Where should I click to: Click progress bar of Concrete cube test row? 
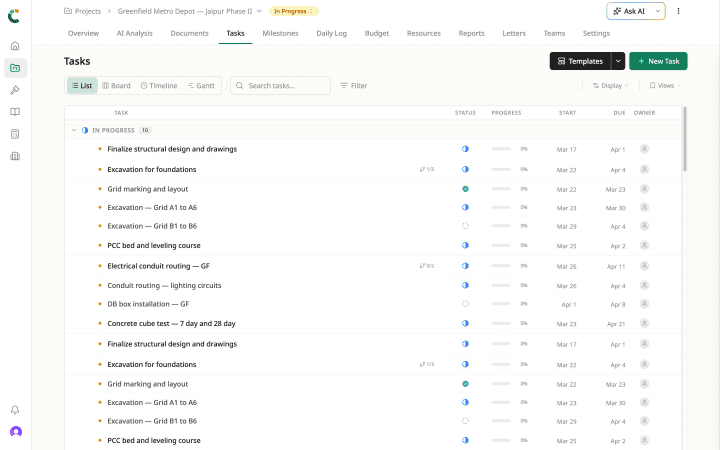pyautogui.click(x=501, y=323)
